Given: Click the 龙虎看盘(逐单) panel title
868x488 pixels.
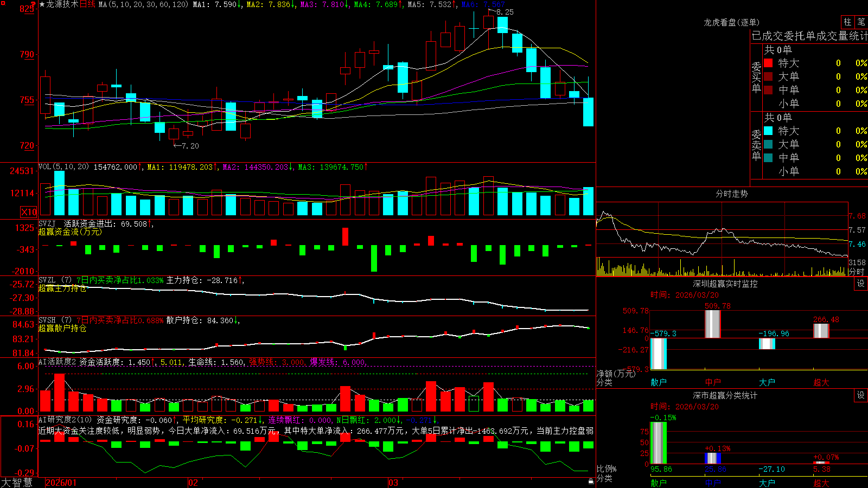Looking at the screenshot, I should coord(731,22).
